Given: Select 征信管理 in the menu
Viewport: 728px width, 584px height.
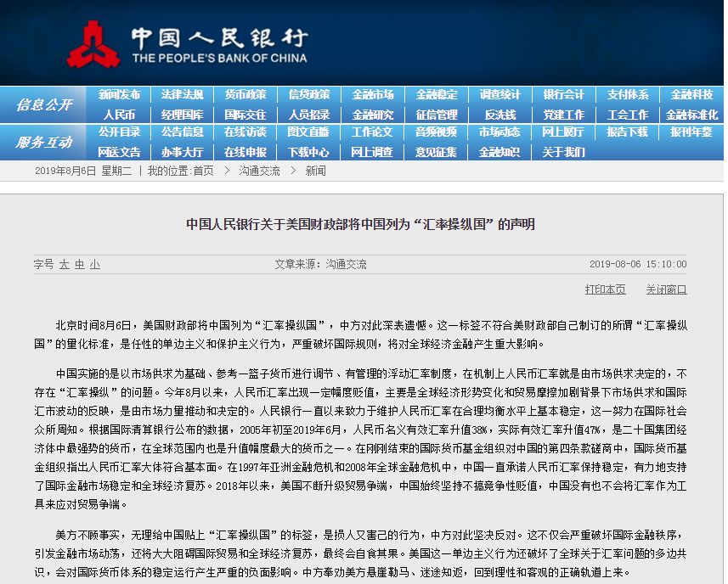Looking at the screenshot, I should coord(437,115).
